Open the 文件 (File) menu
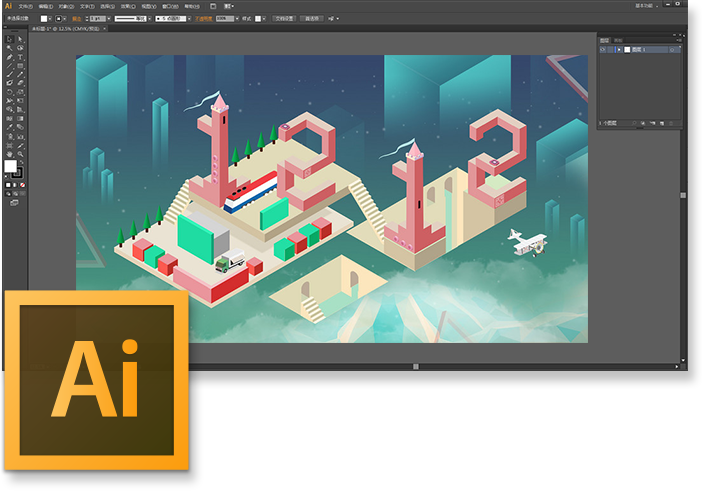 [x=26, y=6]
